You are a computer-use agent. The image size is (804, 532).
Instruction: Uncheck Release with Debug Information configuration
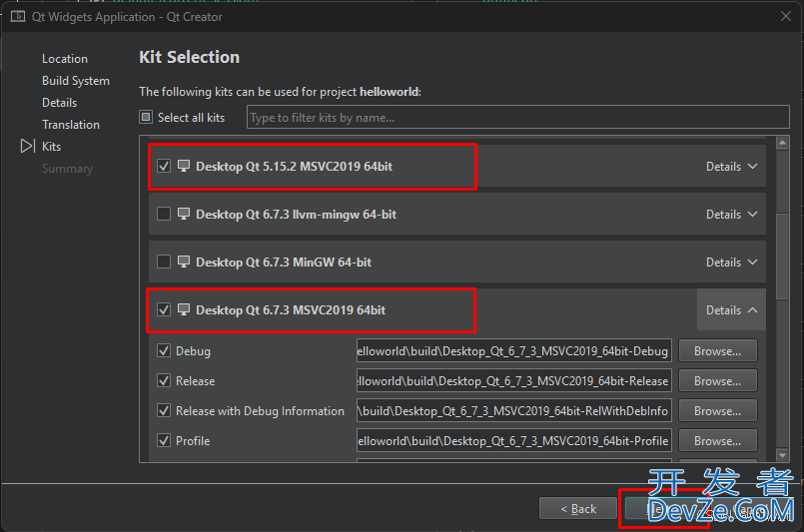(x=164, y=410)
